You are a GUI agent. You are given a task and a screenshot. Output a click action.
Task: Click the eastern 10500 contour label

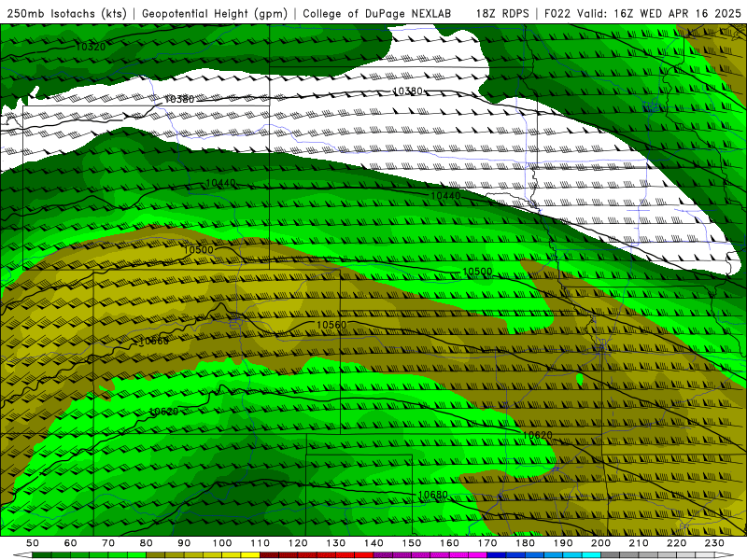[x=477, y=272]
